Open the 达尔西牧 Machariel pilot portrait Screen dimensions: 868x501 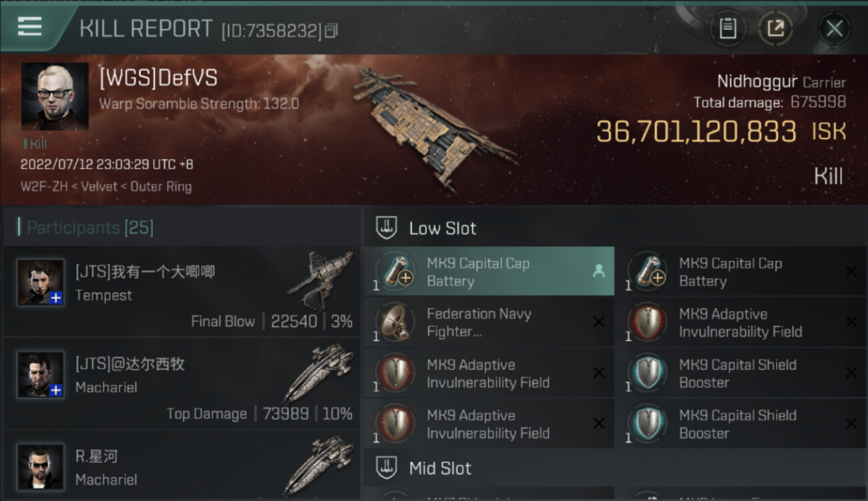[x=41, y=375]
